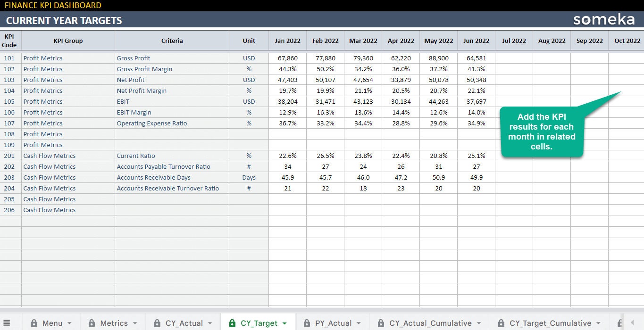The image size is (644, 330).
Task: Open the Metrics tab dropdown arrow
Action: pyautogui.click(x=134, y=323)
